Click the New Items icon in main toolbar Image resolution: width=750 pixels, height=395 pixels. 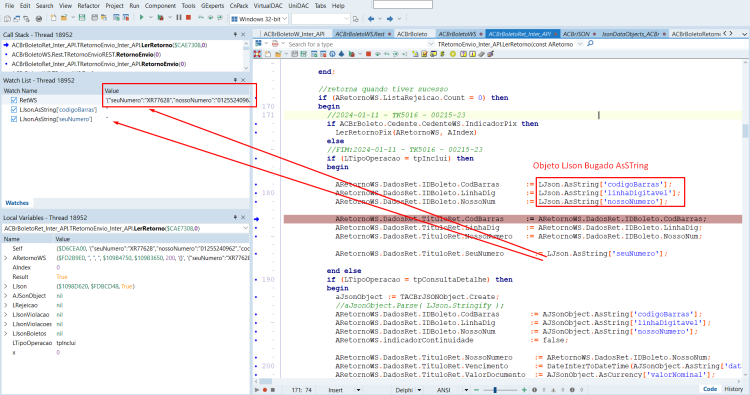click(54, 18)
